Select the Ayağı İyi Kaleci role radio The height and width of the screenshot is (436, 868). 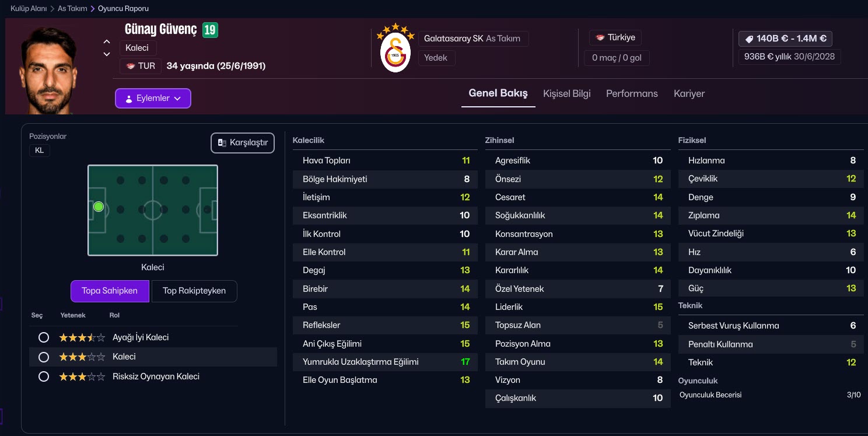pyautogui.click(x=43, y=337)
